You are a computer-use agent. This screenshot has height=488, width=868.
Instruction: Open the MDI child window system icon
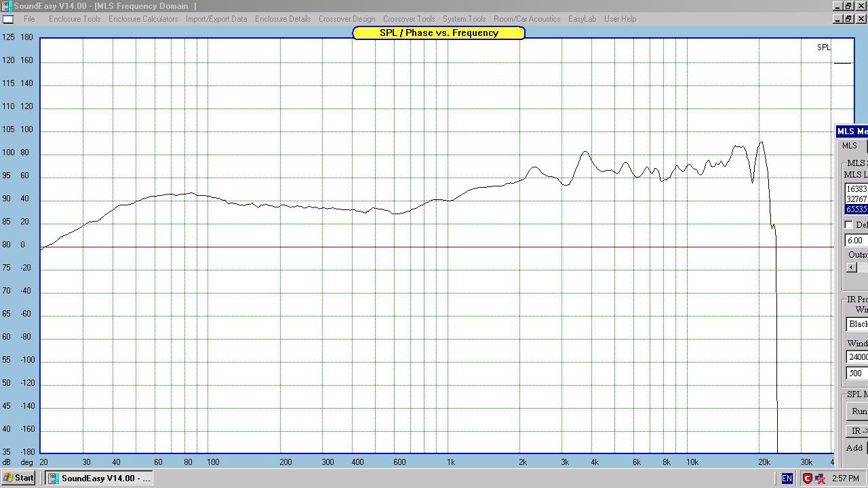click(7, 19)
